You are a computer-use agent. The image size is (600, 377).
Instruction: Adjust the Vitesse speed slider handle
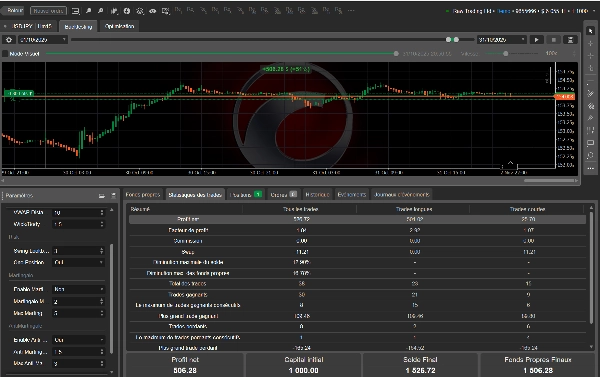[505, 54]
